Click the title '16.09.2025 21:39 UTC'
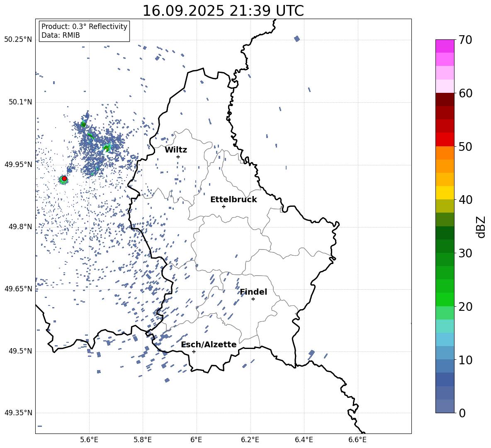The height and width of the screenshot is (448, 491). [223, 11]
